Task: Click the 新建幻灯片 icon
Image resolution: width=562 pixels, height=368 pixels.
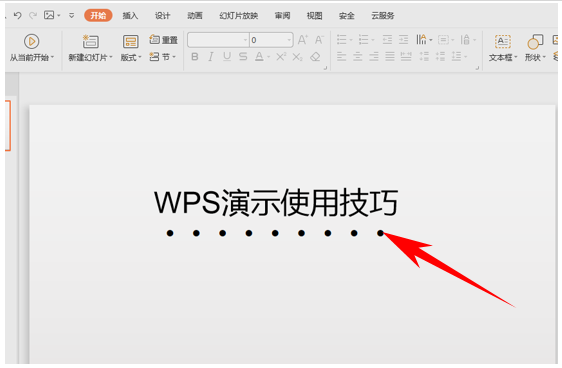Action: click(x=90, y=42)
